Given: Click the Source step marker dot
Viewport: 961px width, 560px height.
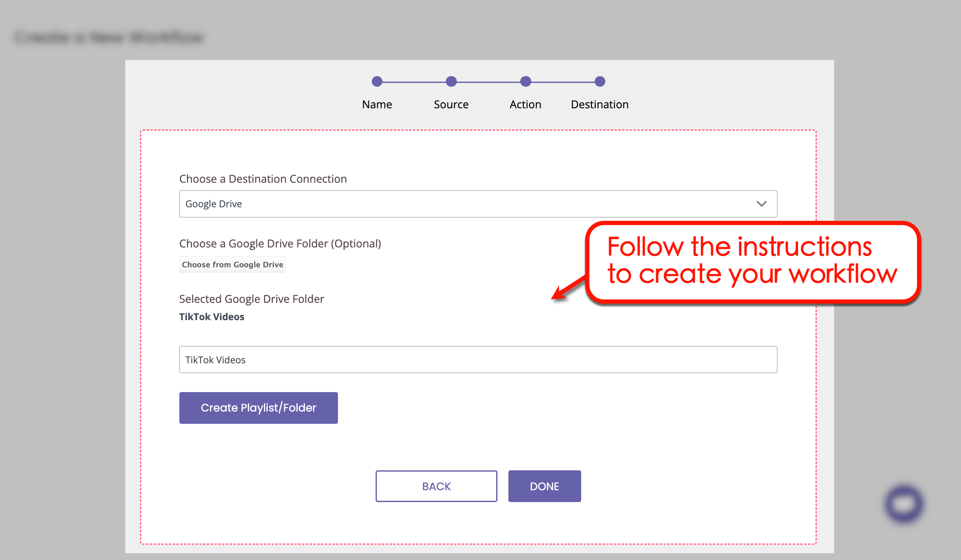Looking at the screenshot, I should click(x=450, y=81).
